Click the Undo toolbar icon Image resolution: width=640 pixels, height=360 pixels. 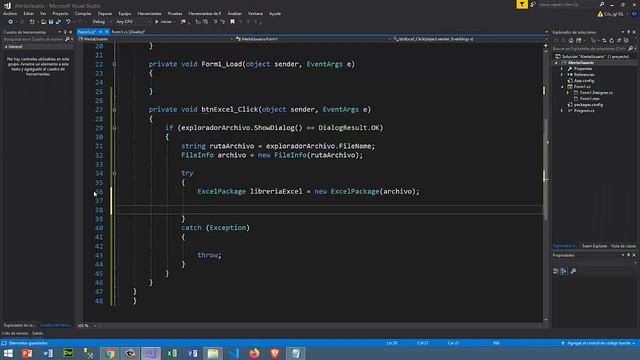pyautogui.click(x=68, y=22)
